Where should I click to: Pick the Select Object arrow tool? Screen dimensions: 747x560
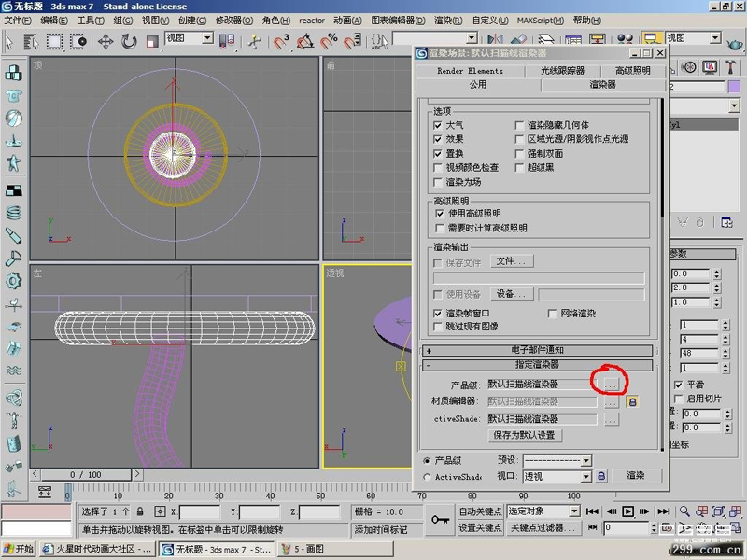tap(8, 41)
